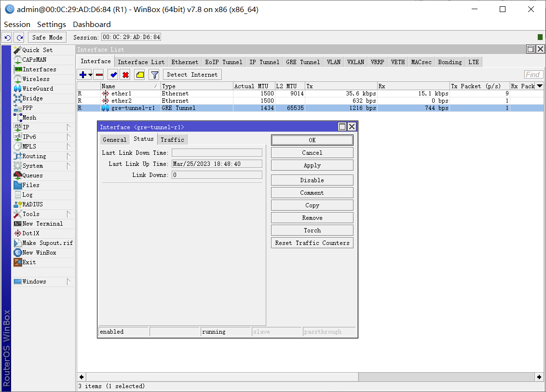
Task: Expand the Tools submenu
Action: (x=44, y=214)
